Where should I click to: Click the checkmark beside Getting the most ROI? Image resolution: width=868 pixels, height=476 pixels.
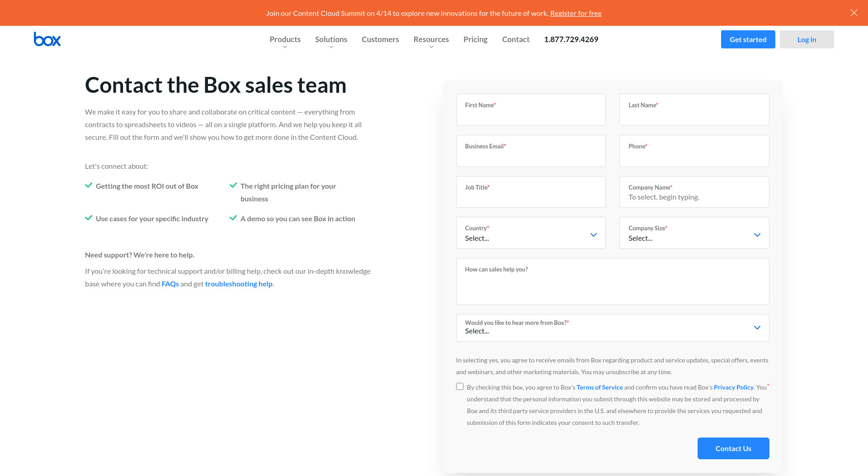tap(89, 186)
